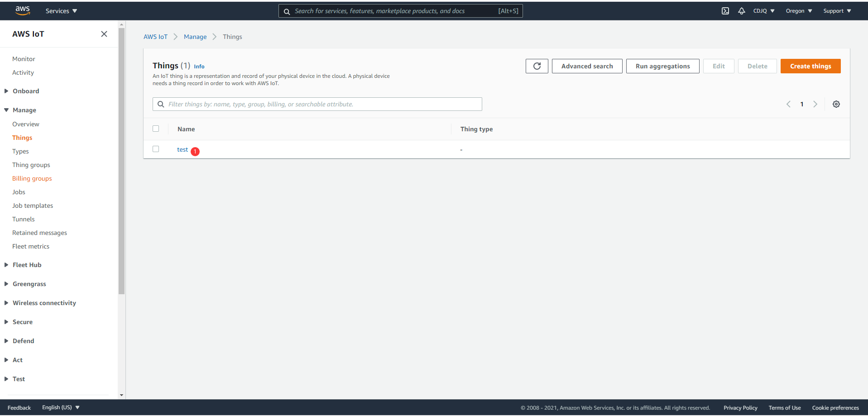Viewport: 868px width, 416px height.
Task: Open the CDJQ account dropdown
Action: [764, 11]
